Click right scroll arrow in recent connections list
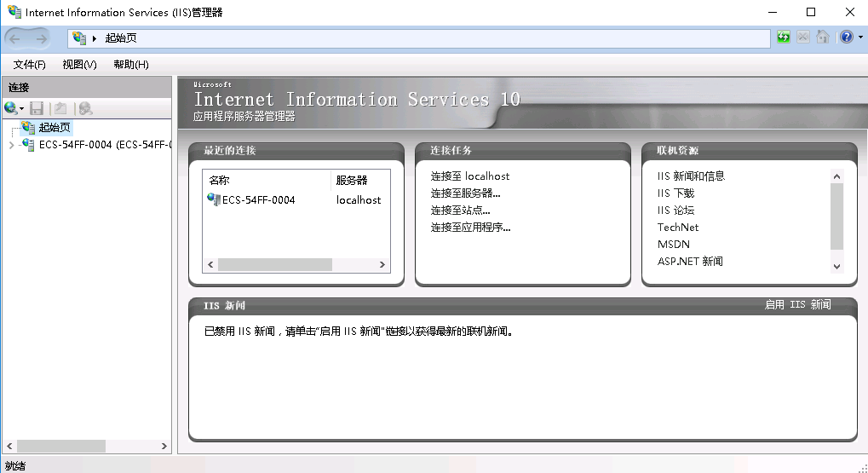Image resolution: width=868 pixels, height=473 pixels. click(382, 265)
